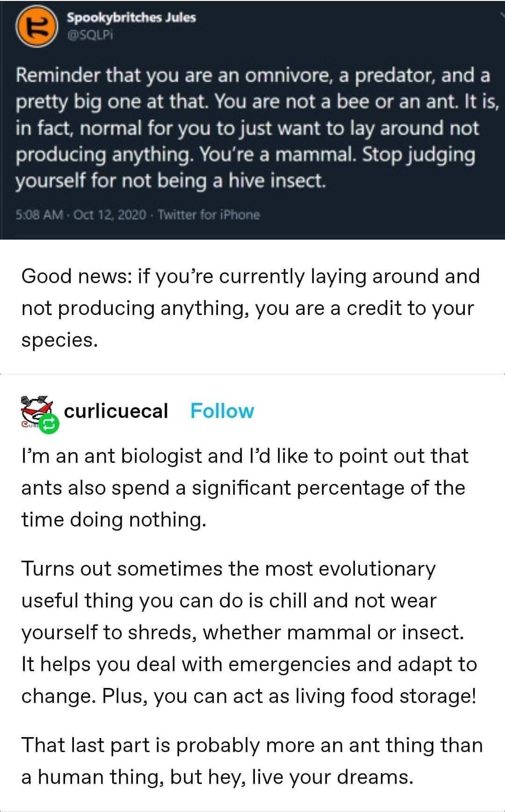505x812 pixels.
Task: Click the Good news commentary paragraph
Action: click(250, 308)
